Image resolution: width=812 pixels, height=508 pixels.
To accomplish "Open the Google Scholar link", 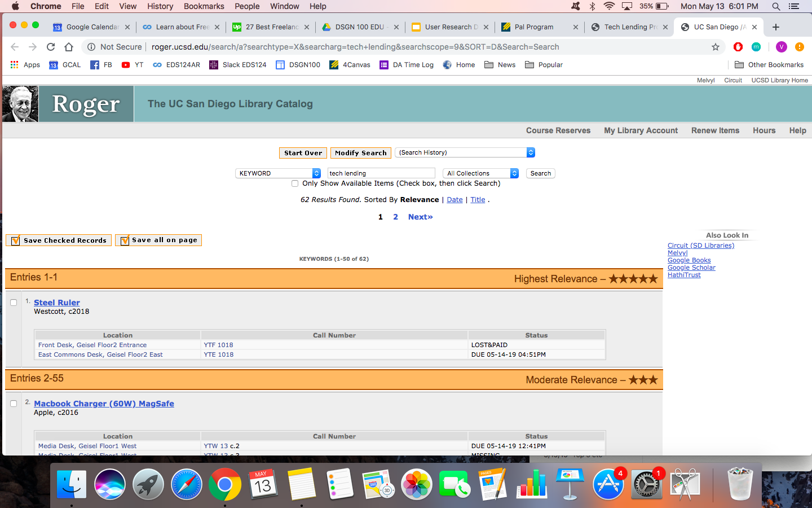I will 691,268.
